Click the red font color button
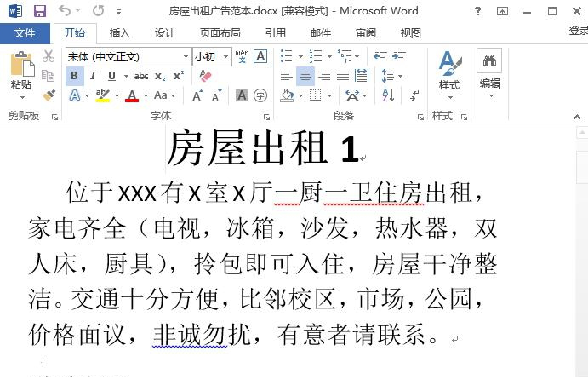Image resolution: width=588 pixels, height=391 pixels. pyautogui.click(x=132, y=95)
